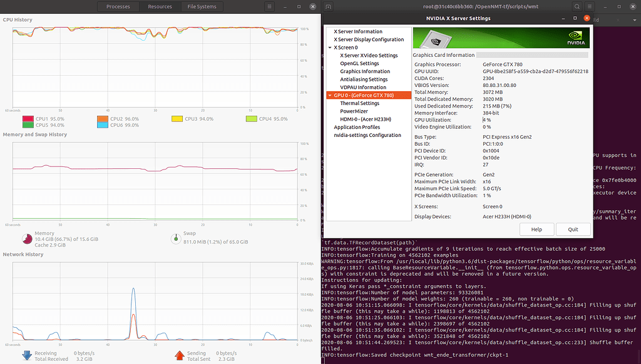Click the Swap pie chart icon
This screenshot has width=641, height=364.
[x=176, y=238]
